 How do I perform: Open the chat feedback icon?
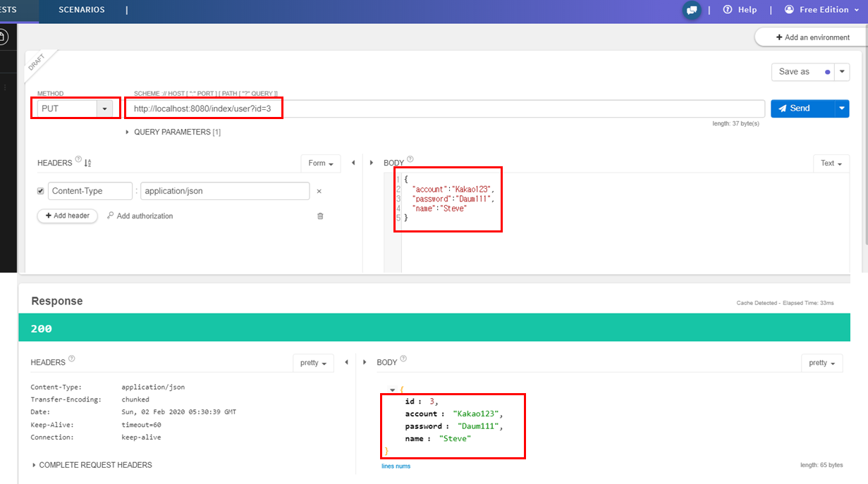(692, 10)
